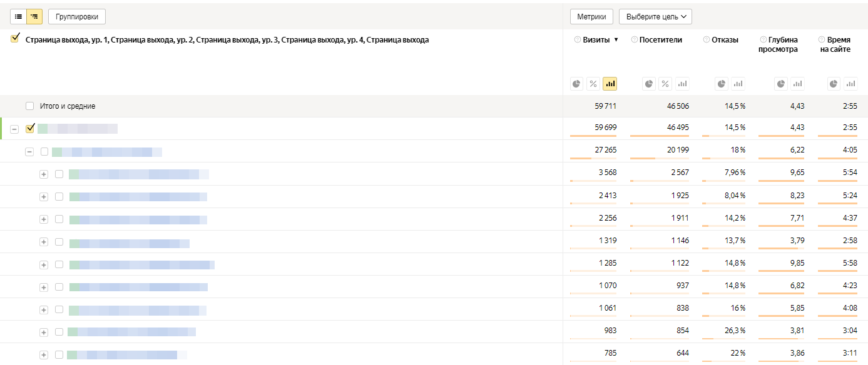This screenshot has width=868, height=365.
Task: Tick the checkbox in the 3 568 visits row
Action: 59,174
